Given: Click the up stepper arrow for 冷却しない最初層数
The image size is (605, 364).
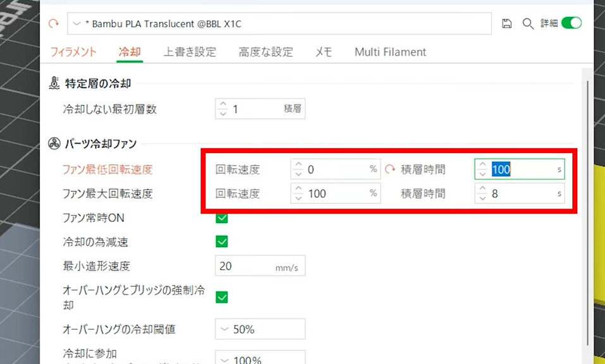Looking at the screenshot, I should pos(224,104).
